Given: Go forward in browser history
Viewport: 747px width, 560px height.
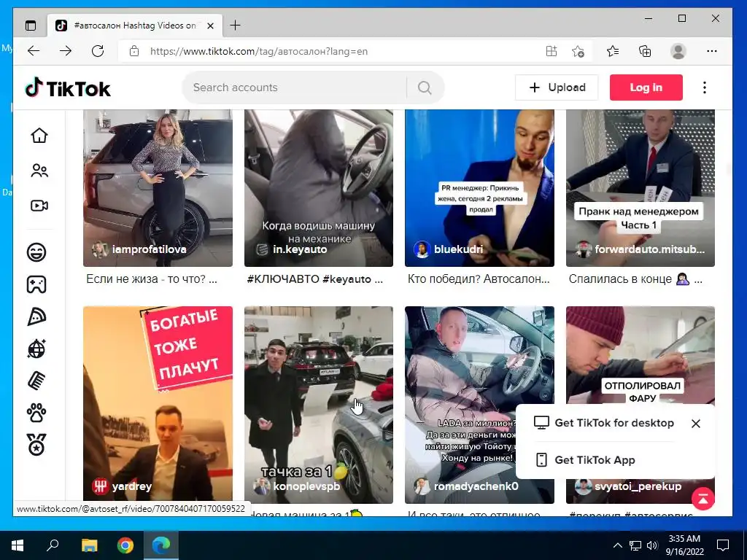Looking at the screenshot, I should (66, 51).
